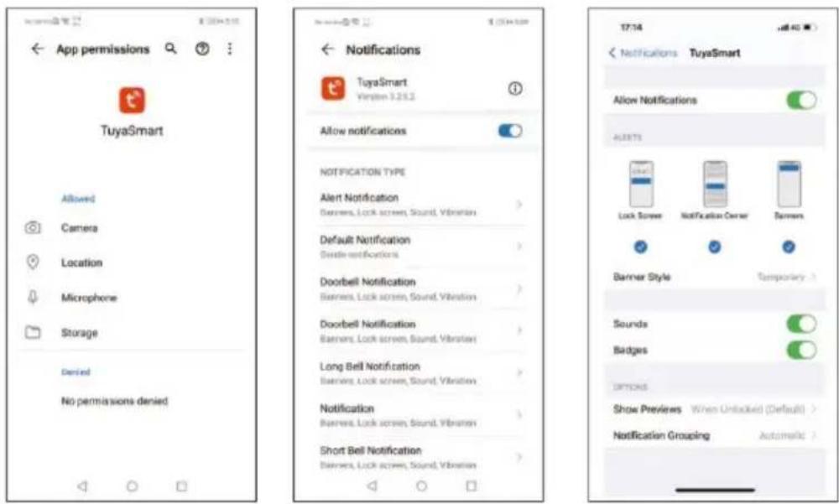Open app info icon beside TuyaSmart version
The height and width of the screenshot is (504, 839).
(515, 89)
